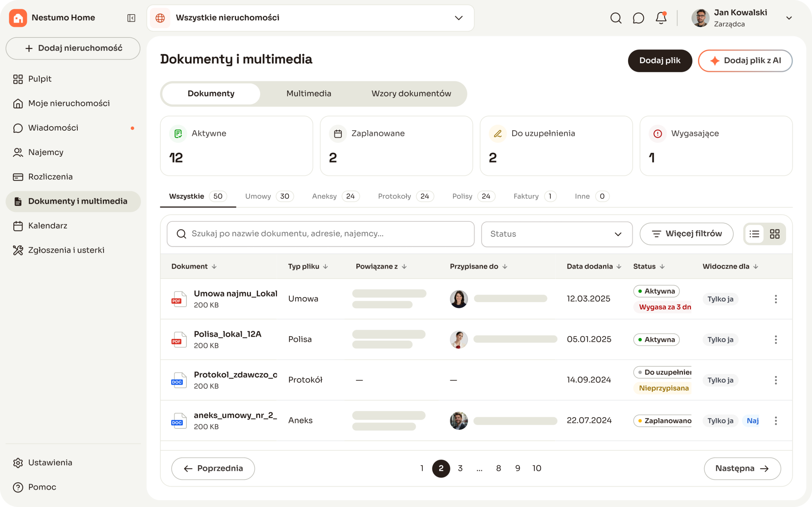This screenshot has height=507, width=812.
Task: Open Ustawienia gear item
Action: [x=73, y=463]
